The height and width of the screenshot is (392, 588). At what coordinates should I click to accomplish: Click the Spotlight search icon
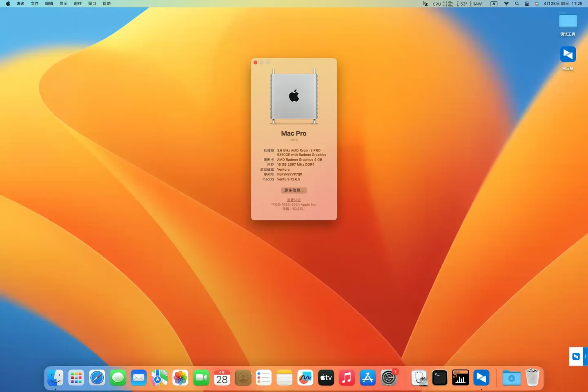(x=517, y=4)
